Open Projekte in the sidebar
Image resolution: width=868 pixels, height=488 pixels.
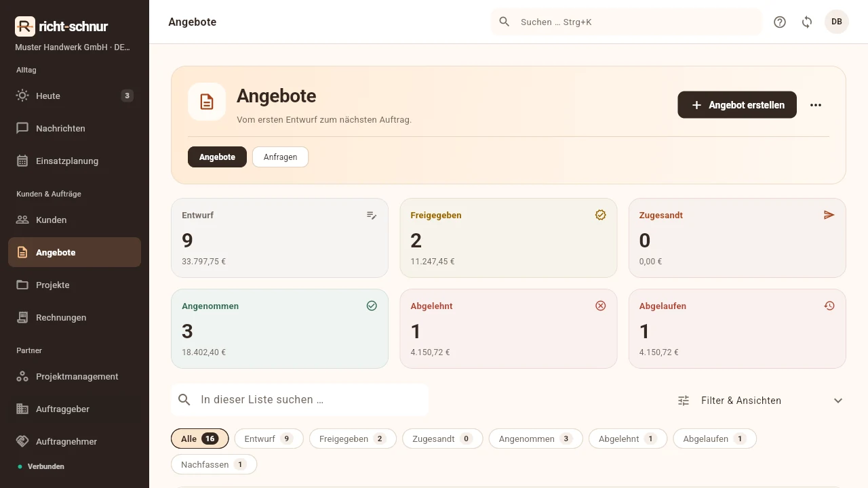[x=75, y=285]
